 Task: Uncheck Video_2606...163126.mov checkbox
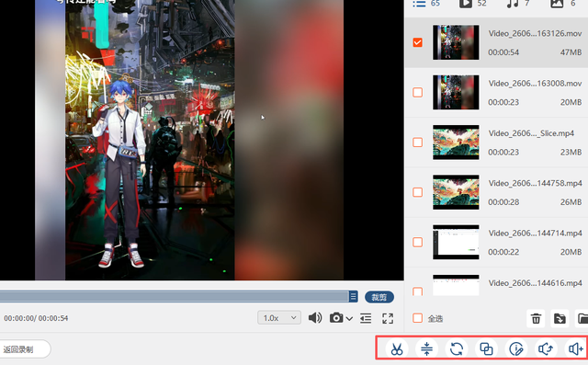point(417,42)
